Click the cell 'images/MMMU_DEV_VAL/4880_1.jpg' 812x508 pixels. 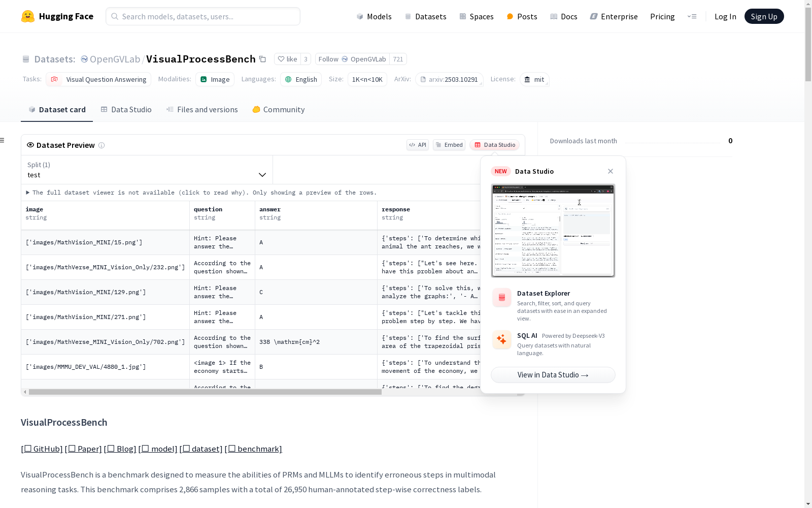point(106,367)
